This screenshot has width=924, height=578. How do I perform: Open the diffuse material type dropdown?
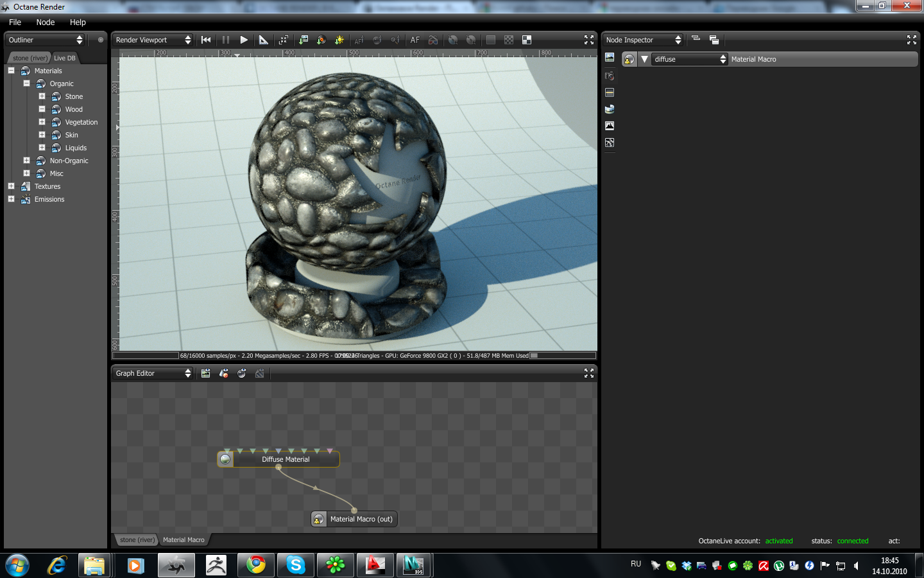pos(690,59)
